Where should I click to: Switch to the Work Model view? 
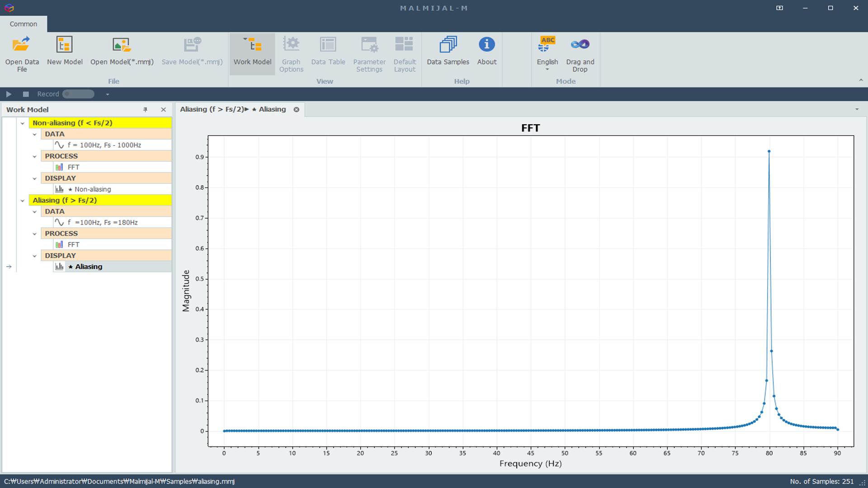click(x=252, y=54)
